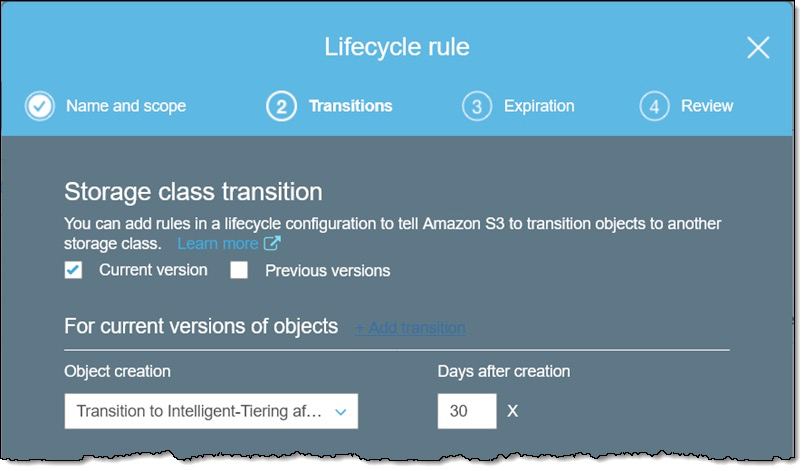Select the step 4 circle icon
Image resolution: width=805 pixels, height=471 pixels.
tap(654, 106)
